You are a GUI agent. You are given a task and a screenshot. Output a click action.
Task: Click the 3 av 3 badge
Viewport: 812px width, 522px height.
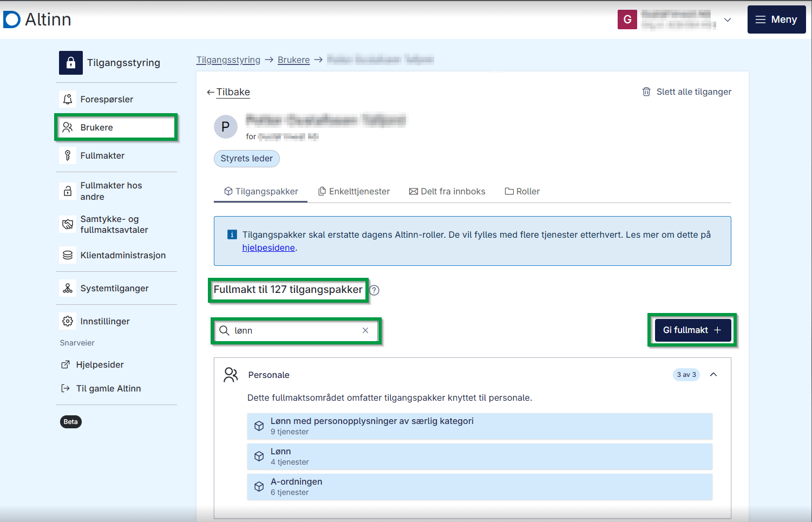coord(686,375)
